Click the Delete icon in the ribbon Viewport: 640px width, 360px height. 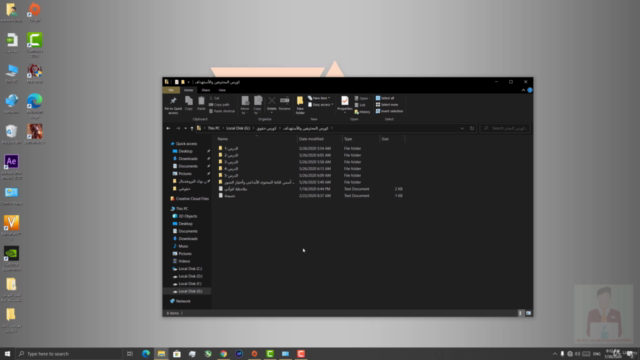[x=271, y=104]
